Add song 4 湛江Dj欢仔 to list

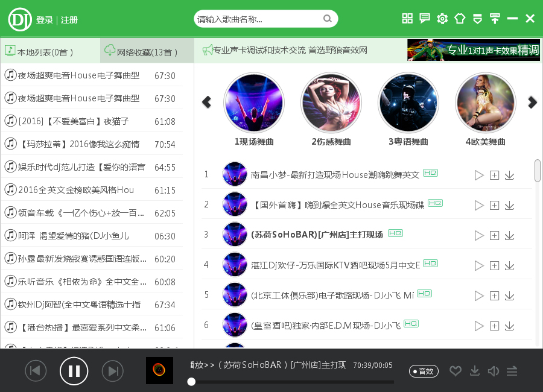(x=494, y=265)
